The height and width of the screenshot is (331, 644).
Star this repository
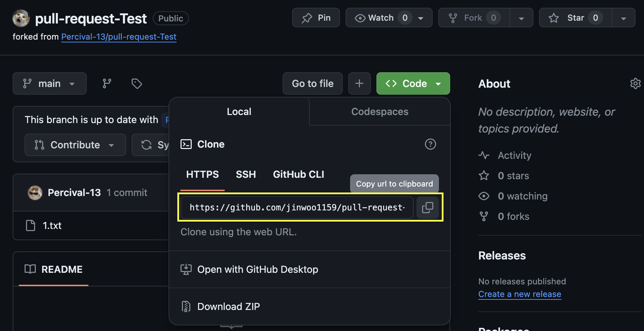coord(576,18)
